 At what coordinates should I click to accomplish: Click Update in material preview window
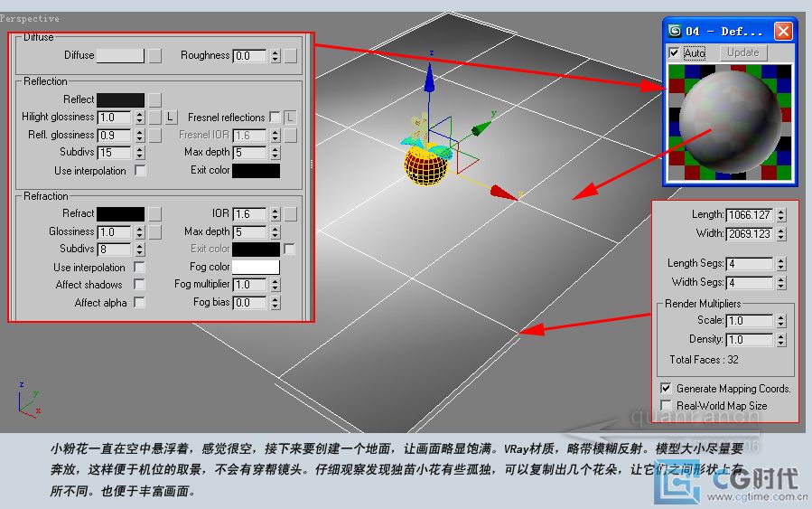[743, 52]
